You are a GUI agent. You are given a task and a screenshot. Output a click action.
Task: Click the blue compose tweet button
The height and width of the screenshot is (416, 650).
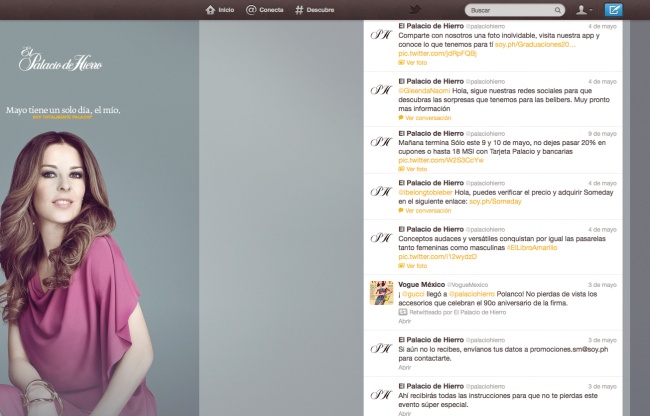pos(614,9)
